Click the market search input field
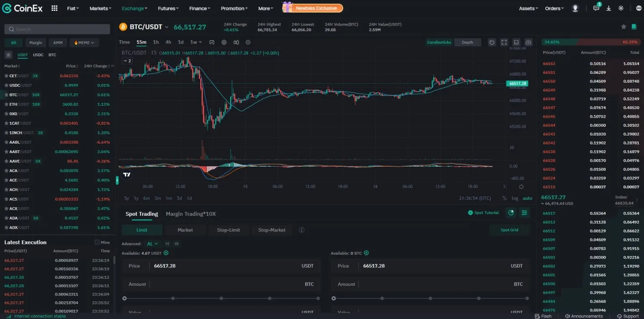 click(57, 29)
